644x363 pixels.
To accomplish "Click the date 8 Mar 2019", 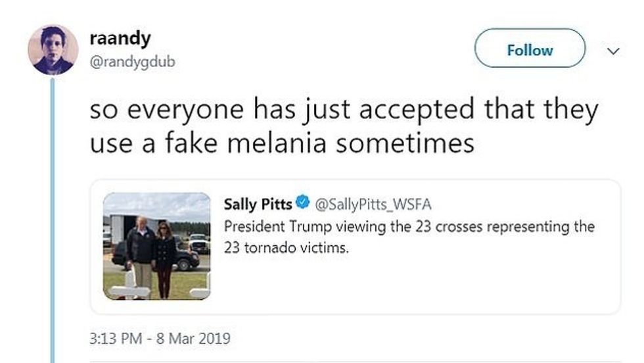I will (193, 339).
